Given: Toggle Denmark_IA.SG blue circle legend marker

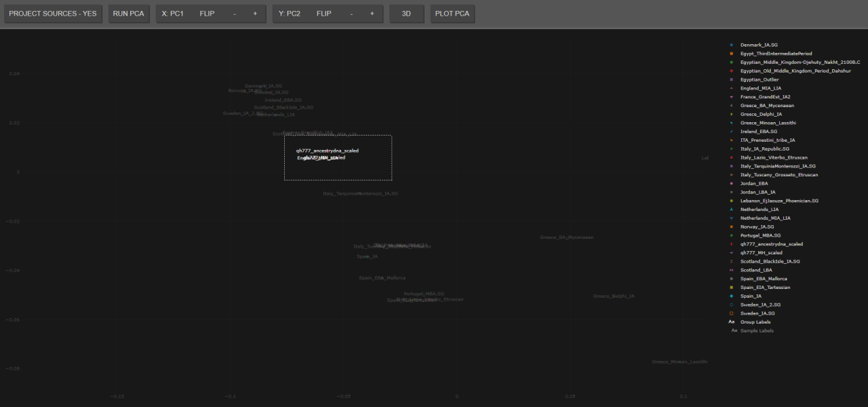Looking at the screenshot, I should (732, 45).
